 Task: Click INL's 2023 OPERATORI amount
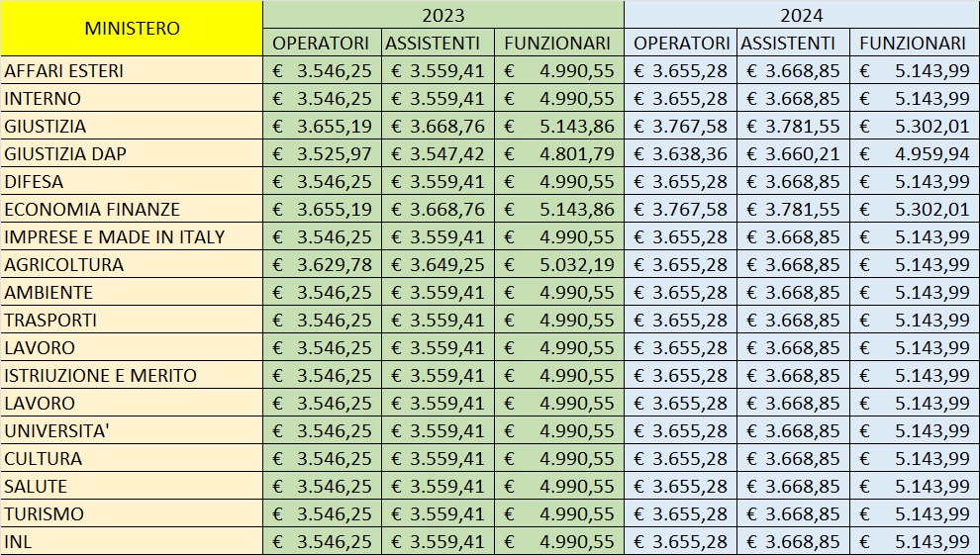coord(322,540)
